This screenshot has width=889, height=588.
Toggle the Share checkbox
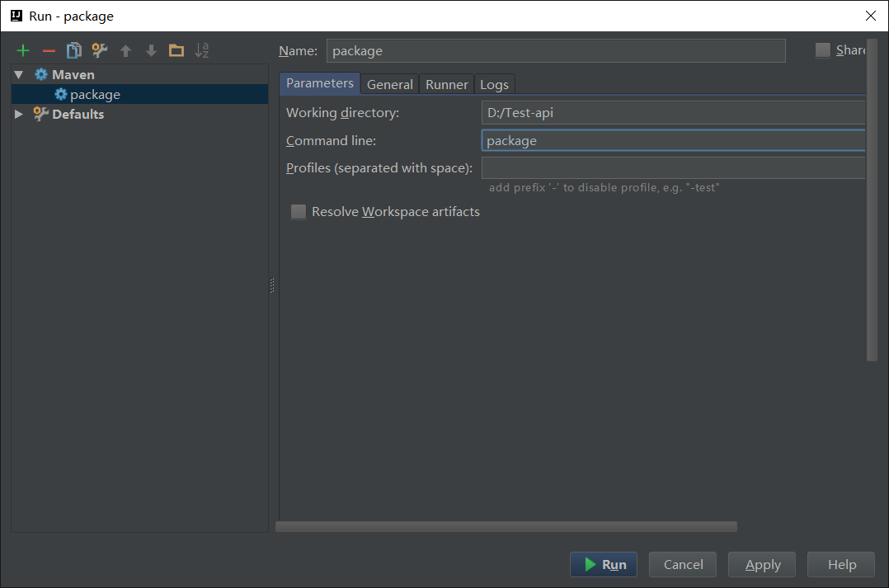pyautogui.click(x=823, y=50)
